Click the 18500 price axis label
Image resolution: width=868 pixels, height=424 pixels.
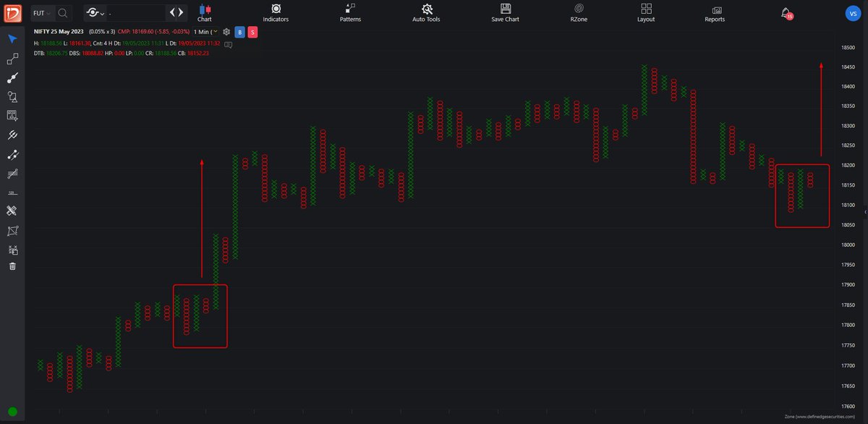click(x=848, y=48)
